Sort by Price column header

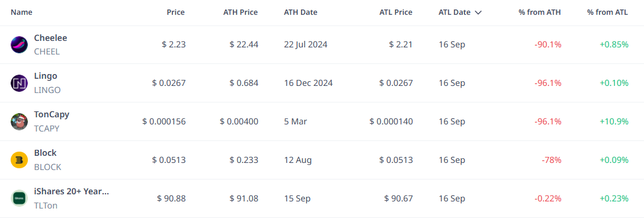click(175, 12)
